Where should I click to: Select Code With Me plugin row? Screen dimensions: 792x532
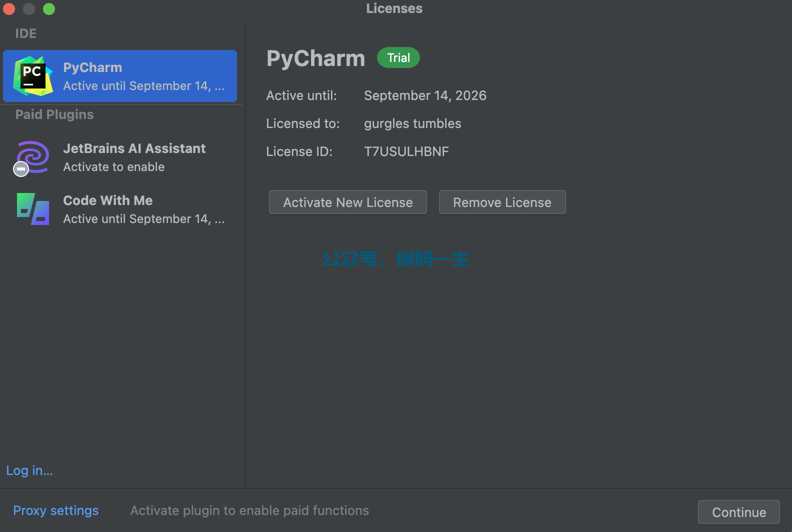(120, 209)
